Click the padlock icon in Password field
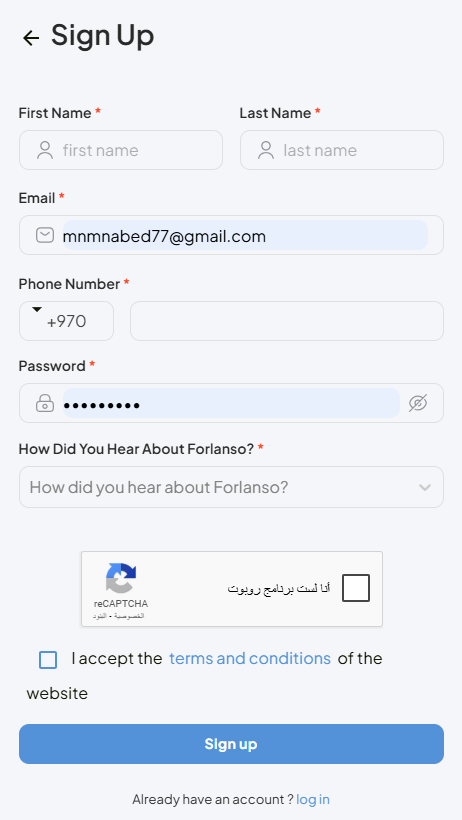 coord(45,403)
